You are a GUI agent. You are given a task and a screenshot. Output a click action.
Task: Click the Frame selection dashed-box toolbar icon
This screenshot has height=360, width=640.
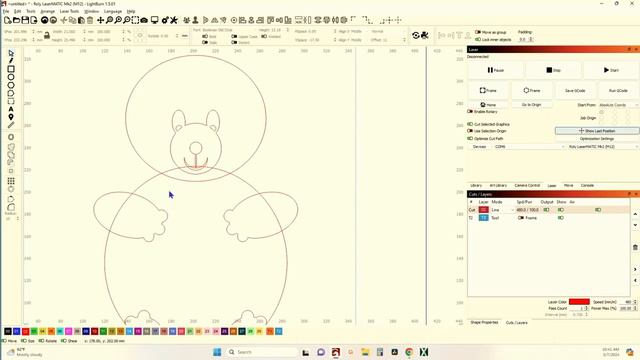point(135,20)
